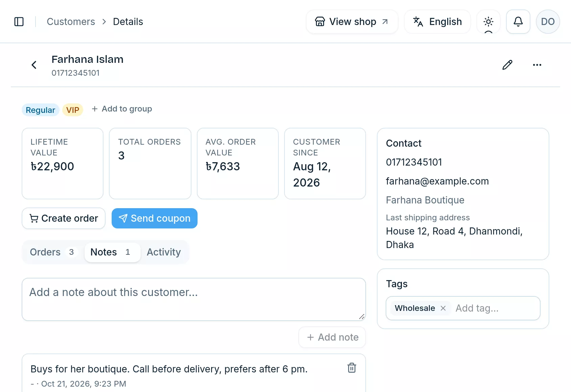This screenshot has width=571, height=392.
Task: Focus the customer note text area
Action: (x=194, y=299)
